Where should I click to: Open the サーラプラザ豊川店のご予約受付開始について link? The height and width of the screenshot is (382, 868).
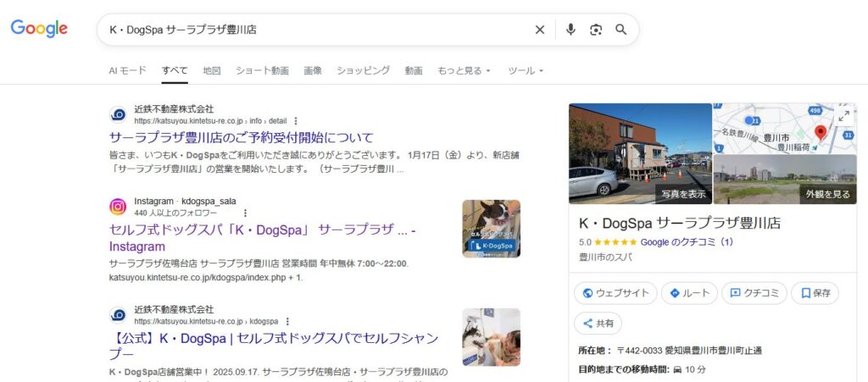click(242, 137)
